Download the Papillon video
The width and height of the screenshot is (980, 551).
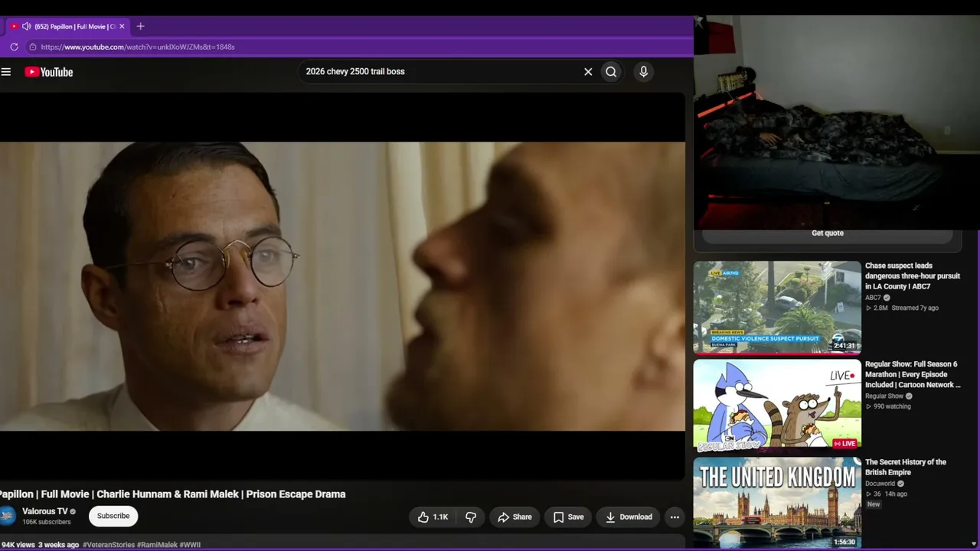[x=629, y=517]
